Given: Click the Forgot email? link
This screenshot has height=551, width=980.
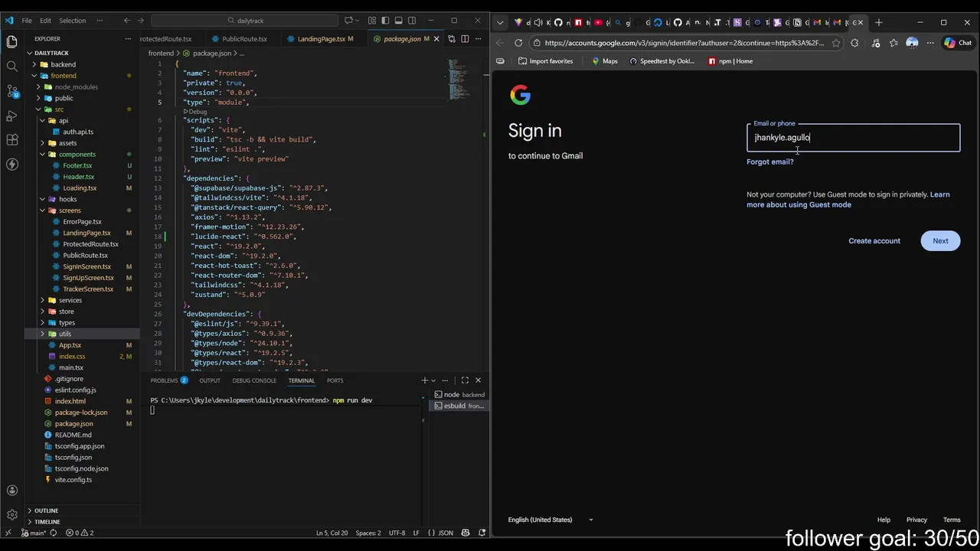Looking at the screenshot, I should click(x=770, y=161).
